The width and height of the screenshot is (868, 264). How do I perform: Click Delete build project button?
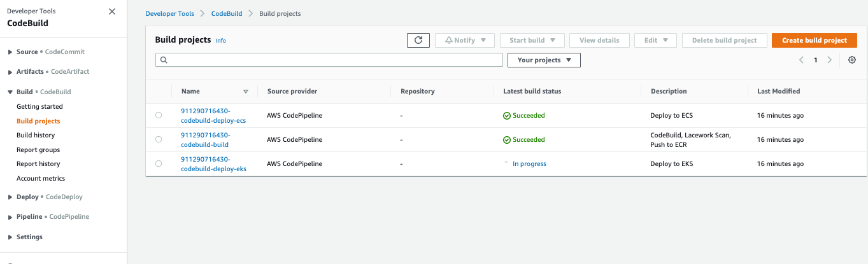[x=724, y=40]
